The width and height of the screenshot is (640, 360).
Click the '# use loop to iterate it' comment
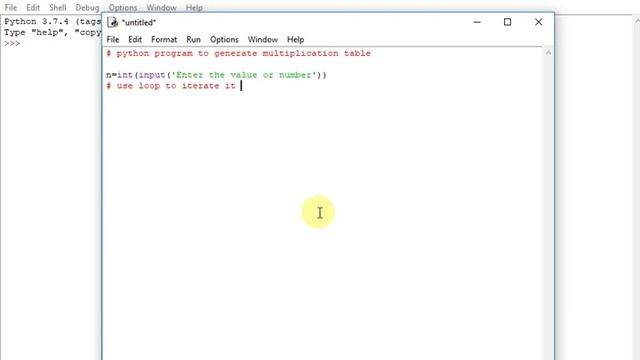click(171, 86)
